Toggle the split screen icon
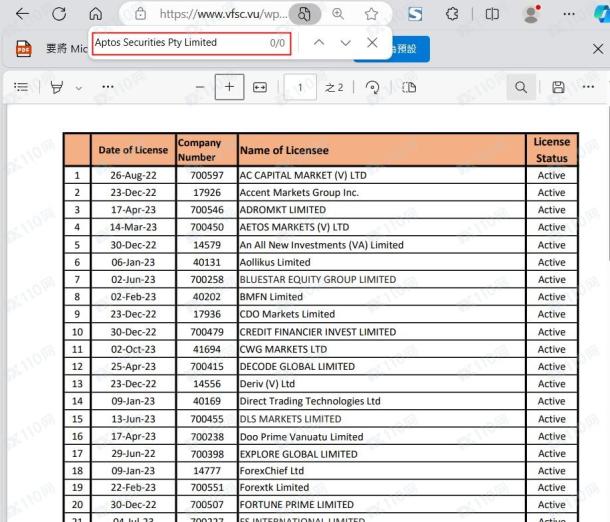The width and height of the screenshot is (610, 522). [x=492, y=14]
